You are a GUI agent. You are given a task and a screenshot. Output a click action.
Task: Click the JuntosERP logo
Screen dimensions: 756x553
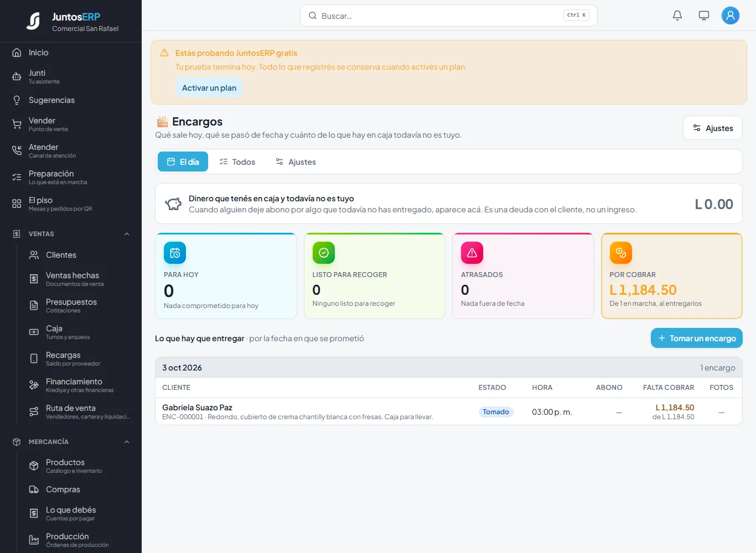coord(33,21)
